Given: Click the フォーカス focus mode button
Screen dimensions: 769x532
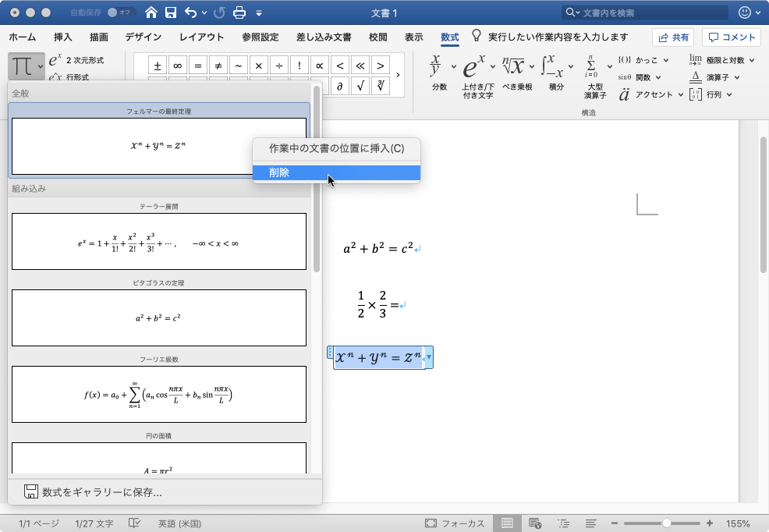Looking at the screenshot, I should [x=455, y=523].
